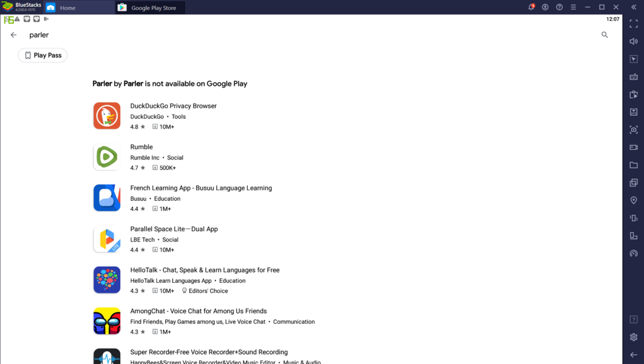Click the macro recorder sidebar icon
644x364 pixels.
point(634,95)
